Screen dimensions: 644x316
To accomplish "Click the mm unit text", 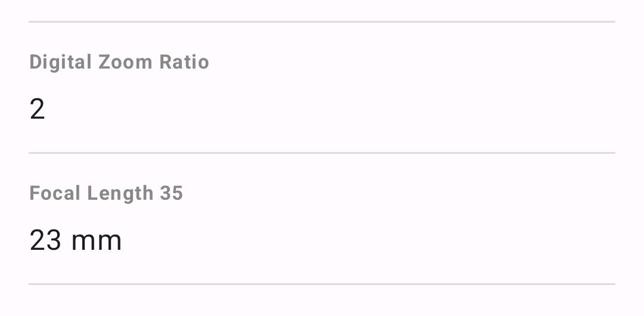I will (x=97, y=241).
